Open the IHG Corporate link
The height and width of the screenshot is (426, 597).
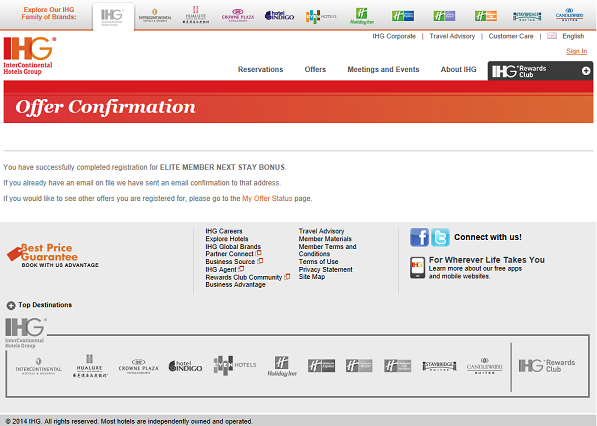(394, 36)
